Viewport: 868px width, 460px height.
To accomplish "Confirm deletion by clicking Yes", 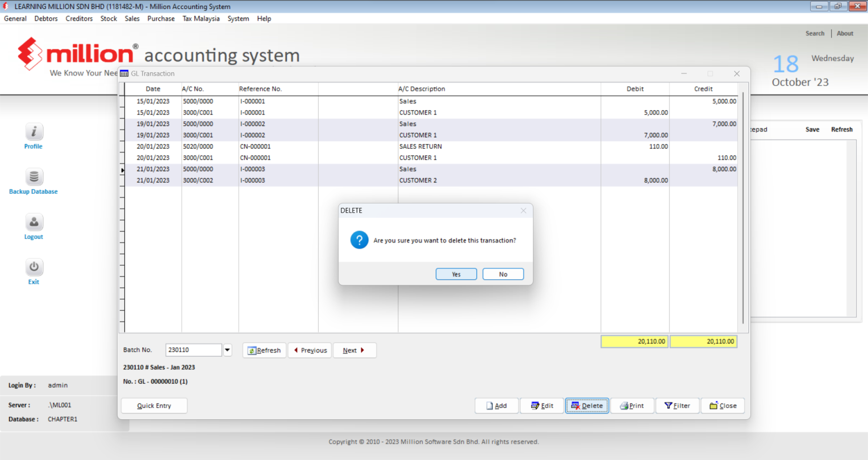I will pos(456,274).
